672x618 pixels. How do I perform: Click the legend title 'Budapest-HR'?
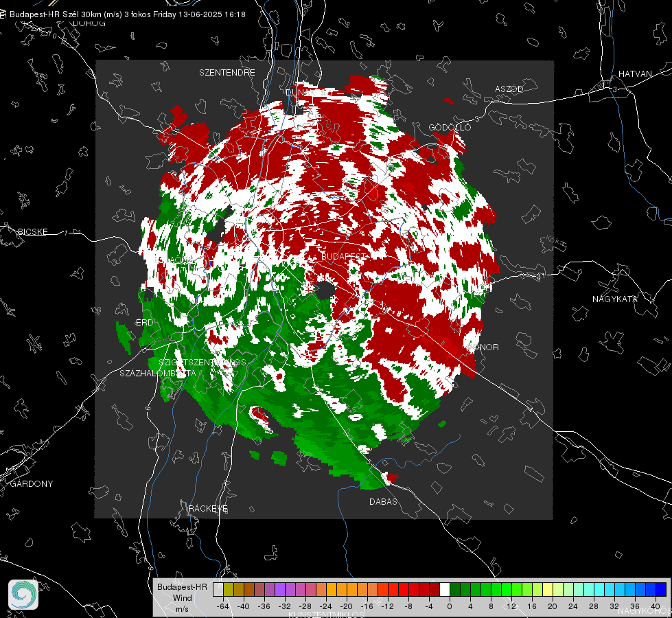(x=182, y=587)
